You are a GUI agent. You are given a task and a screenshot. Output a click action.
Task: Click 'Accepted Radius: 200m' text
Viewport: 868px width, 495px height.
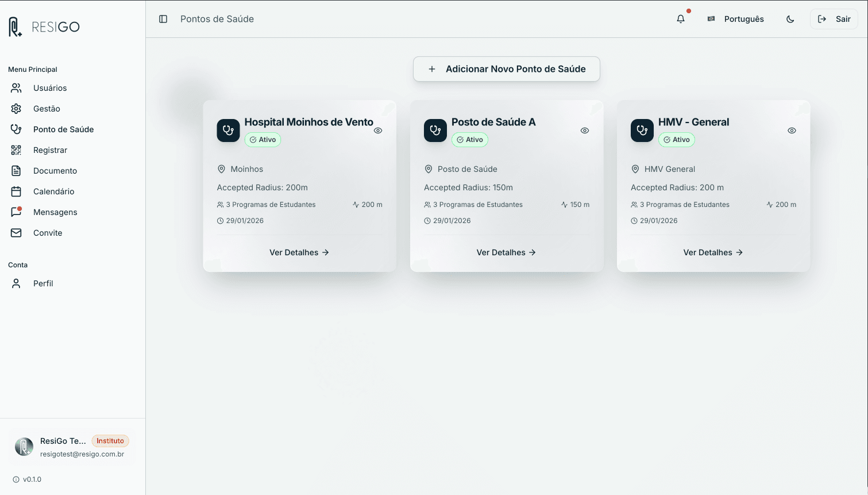(x=263, y=187)
